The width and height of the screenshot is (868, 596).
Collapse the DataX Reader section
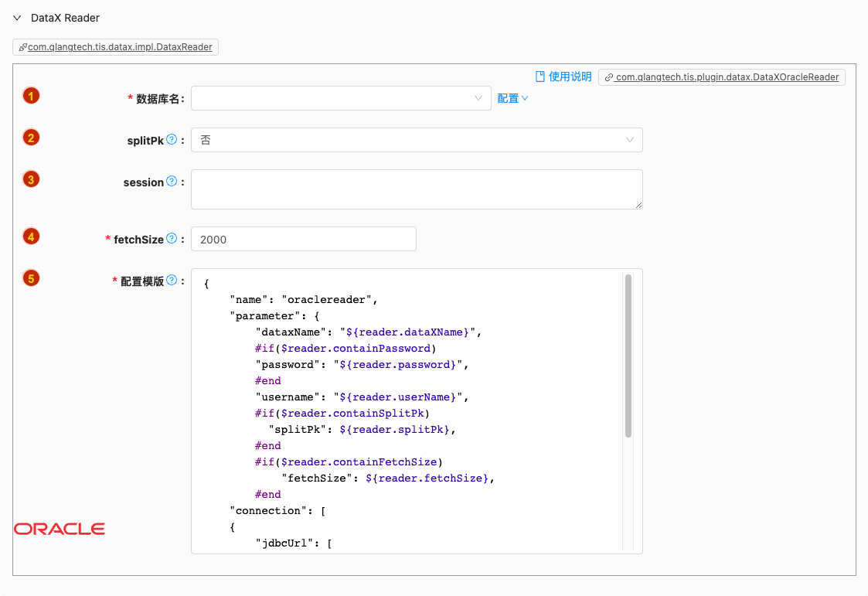pos(17,18)
